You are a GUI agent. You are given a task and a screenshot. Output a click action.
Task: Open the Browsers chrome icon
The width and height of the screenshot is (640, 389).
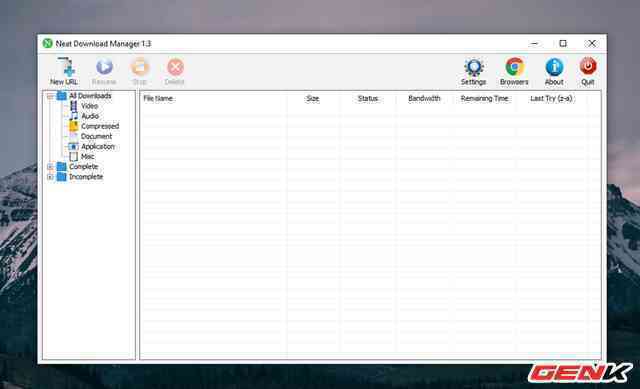tap(514, 67)
